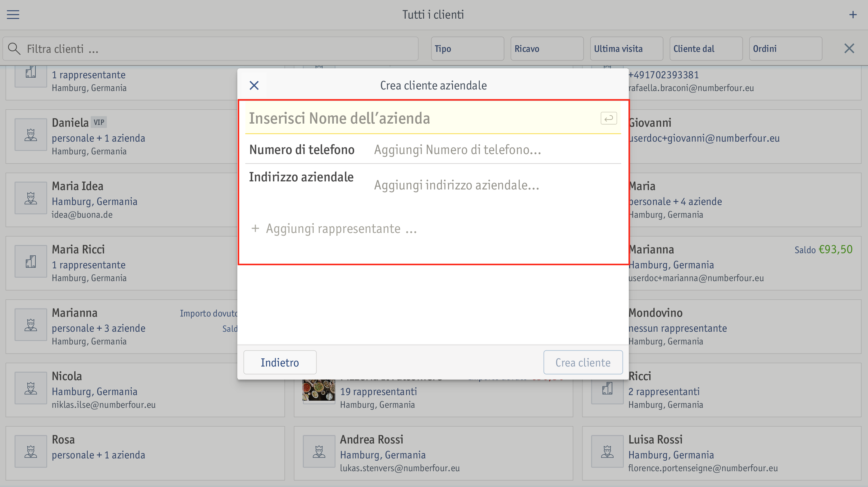This screenshot has width=868, height=487.
Task: Open the Rosa client name
Action: tap(63, 439)
